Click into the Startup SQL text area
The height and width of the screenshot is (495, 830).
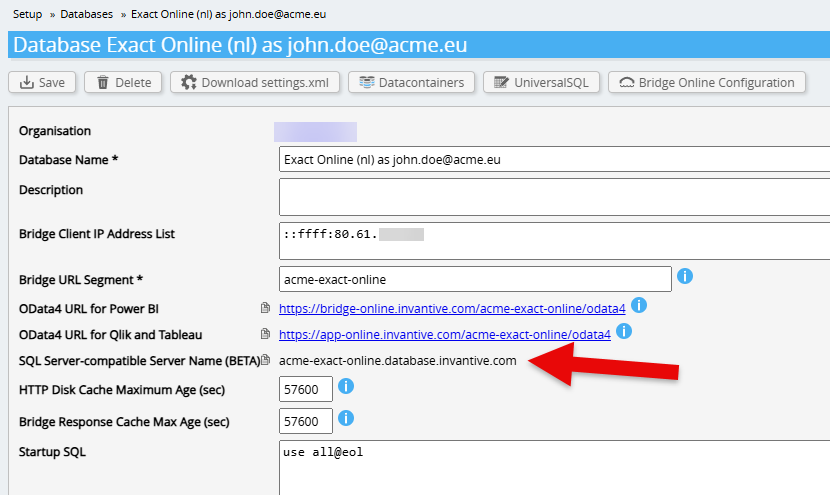pyautogui.click(x=554, y=467)
